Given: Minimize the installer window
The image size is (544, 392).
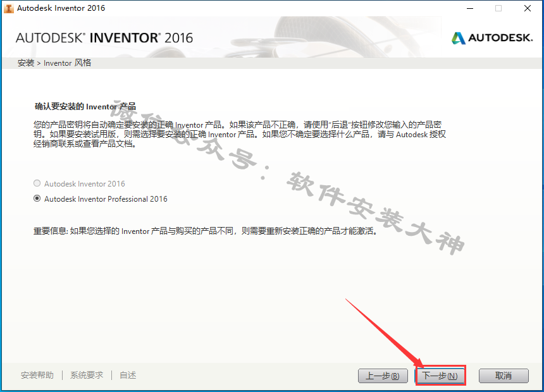Looking at the screenshot, I should [470, 8].
